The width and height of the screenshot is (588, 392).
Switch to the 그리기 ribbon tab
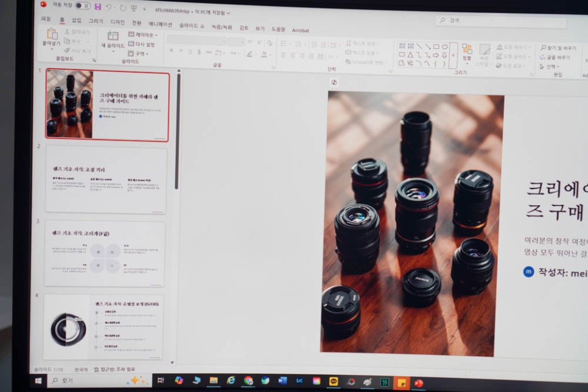click(x=96, y=21)
